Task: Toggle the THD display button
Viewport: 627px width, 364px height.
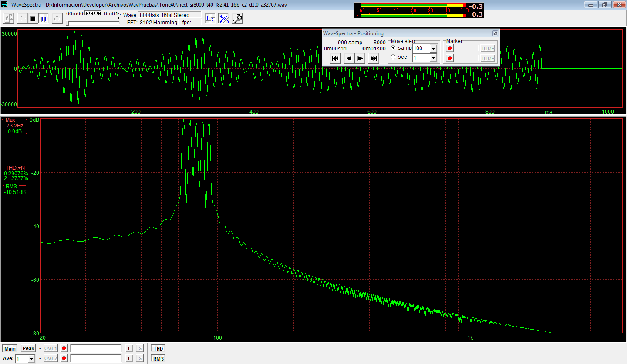Action: [158, 348]
